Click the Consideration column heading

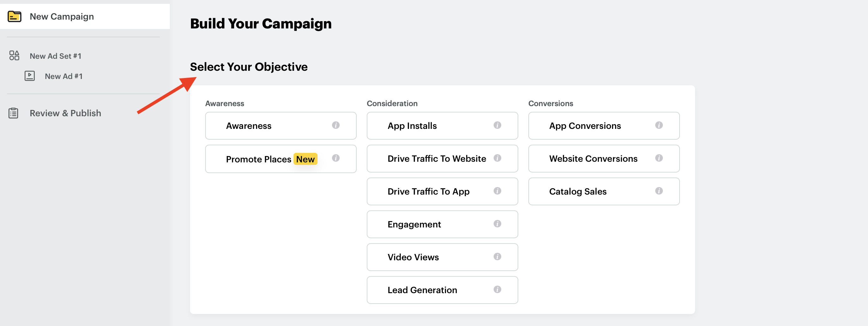tap(392, 104)
